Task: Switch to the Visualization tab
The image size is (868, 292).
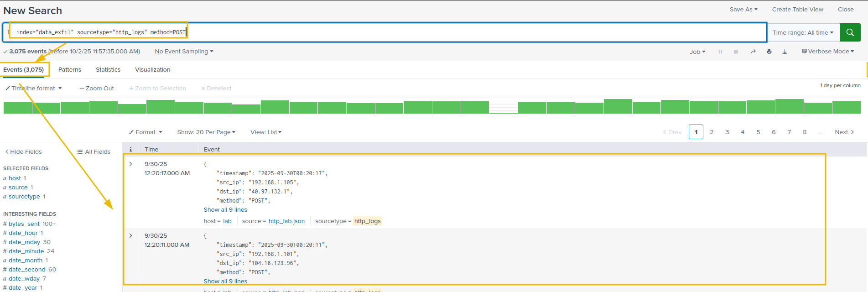Action: coord(152,69)
